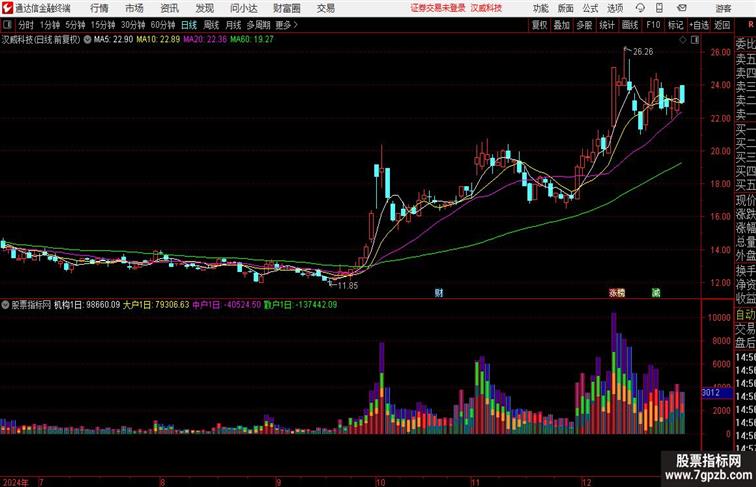Image resolution: width=756 pixels, height=487 pixels.
Task: Switch to 分时 chart period
Action: point(26,25)
